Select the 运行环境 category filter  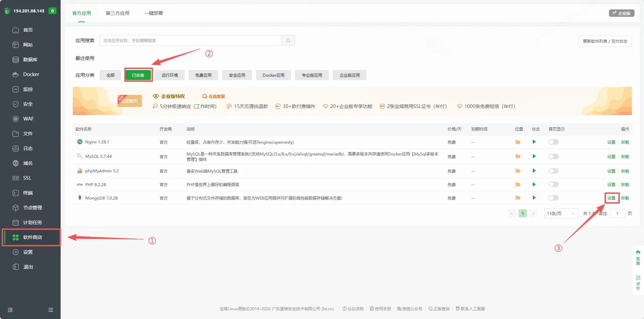coord(169,75)
